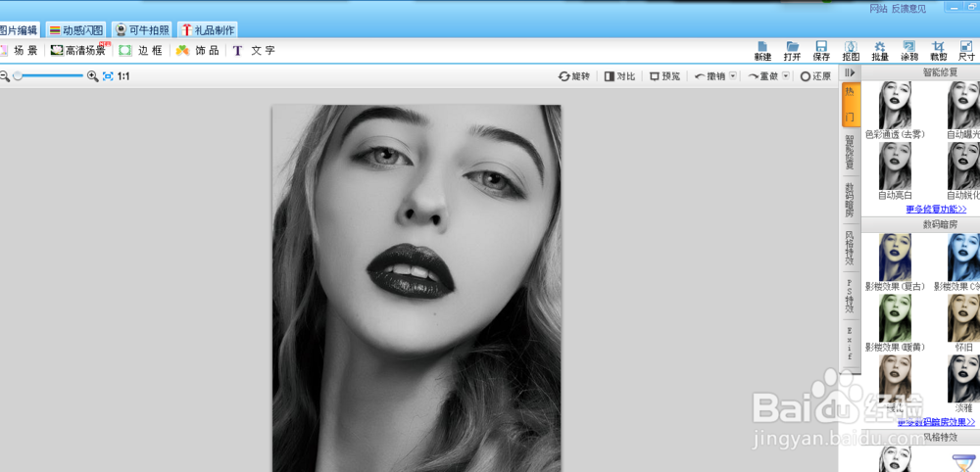This screenshot has width=980, height=472.
Task: Click the 更多修复功能>> link
Action: pyautogui.click(x=936, y=210)
